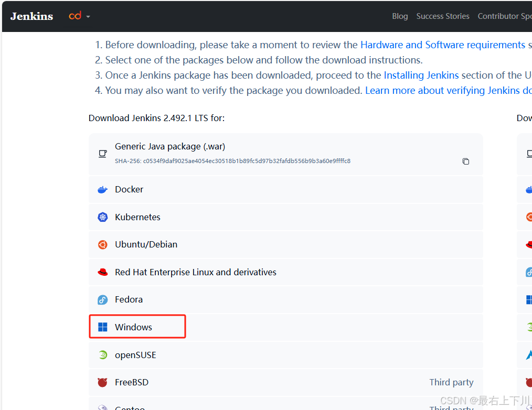Click the SHA-256 checksum text
Viewport: 532px width, 410px height.
point(232,161)
